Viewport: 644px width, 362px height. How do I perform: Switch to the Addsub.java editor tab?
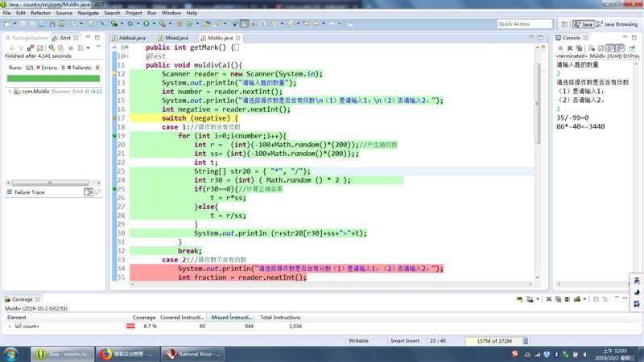tap(129, 38)
